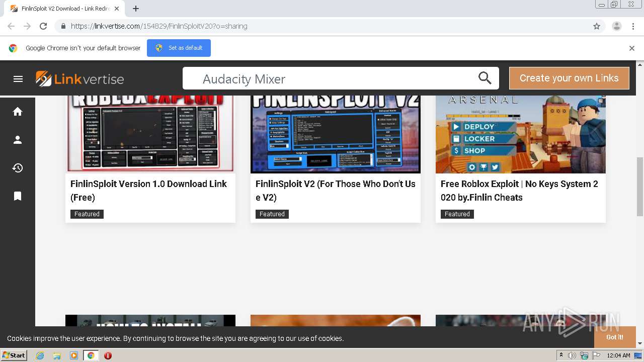Click Featured tag under FinlinSploit Version 1.0
The width and height of the screenshot is (644, 362).
pyautogui.click(x=87, y=214)
